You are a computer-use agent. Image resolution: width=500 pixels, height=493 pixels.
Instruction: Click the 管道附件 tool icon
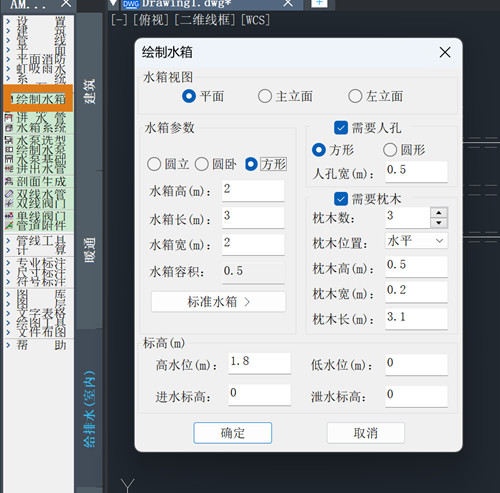pos(9,225)
